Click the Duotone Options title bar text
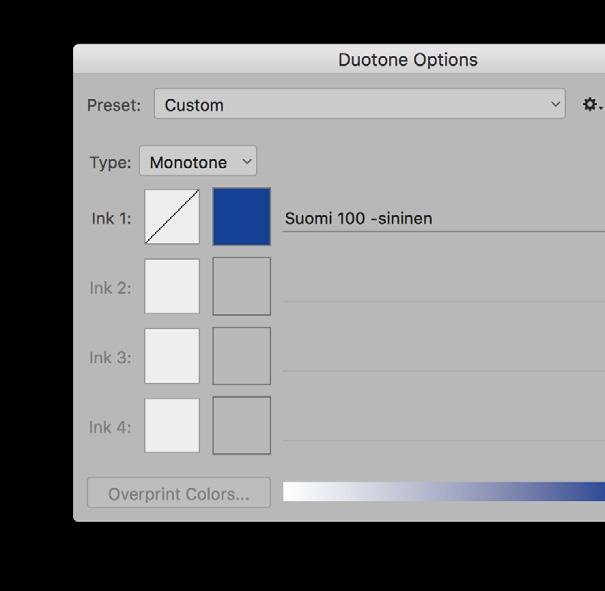The width and height of the screenshot is (605, 591). point(408,60)
